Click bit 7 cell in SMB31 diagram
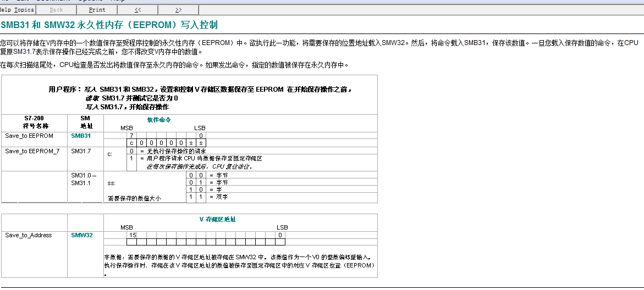This screenshot has height=290, width=644. coord(131,136)
